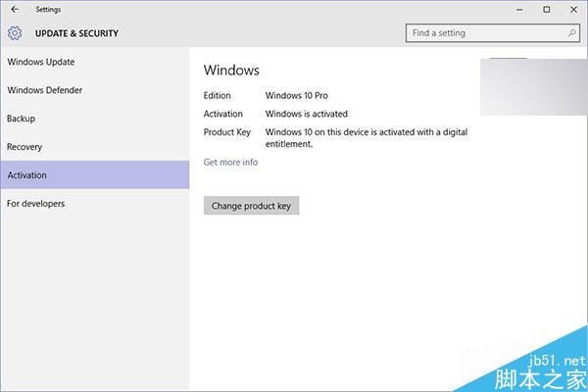Open Windows Defender section
Viewport: 588px width, 392px height.
pyautogui.click(x=94, y=90)
